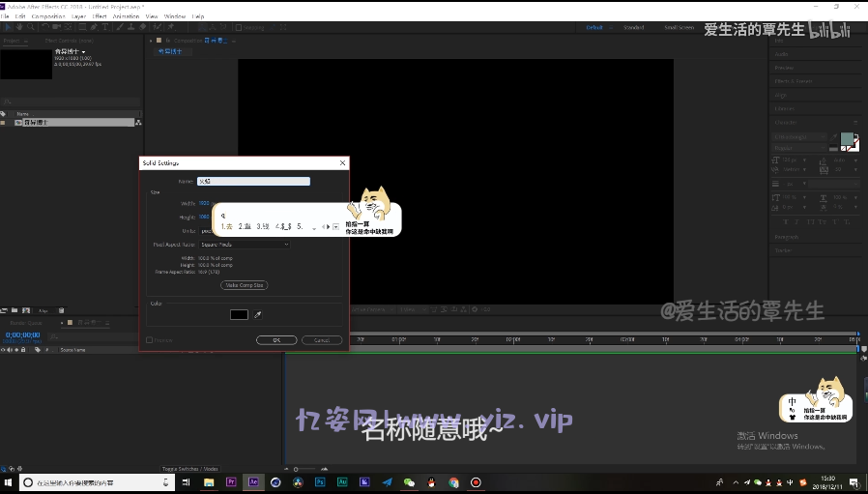Open the Composition menu

pyautogui.click(x=48, y=16)
